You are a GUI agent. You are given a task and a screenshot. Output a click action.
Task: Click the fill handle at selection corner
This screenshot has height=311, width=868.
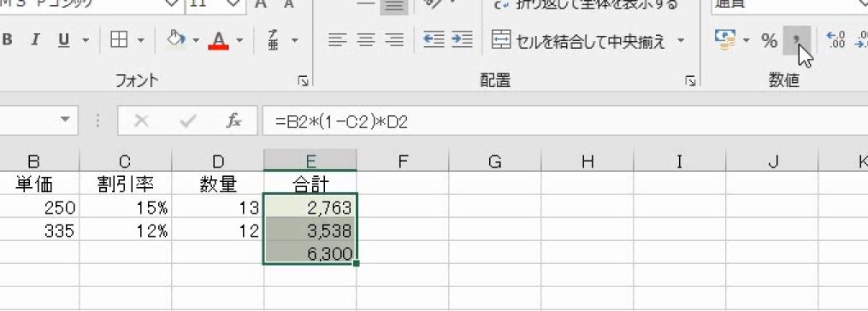(357, 264)
